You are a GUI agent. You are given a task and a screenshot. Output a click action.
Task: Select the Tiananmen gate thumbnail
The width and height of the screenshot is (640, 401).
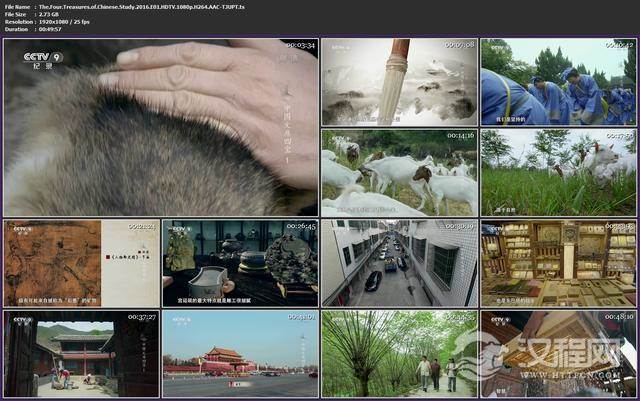pyautogui.click(x=240, y=354)
